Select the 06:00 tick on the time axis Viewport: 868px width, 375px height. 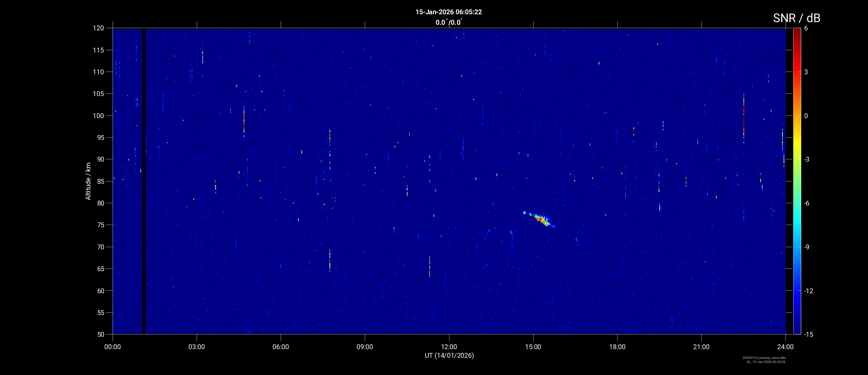click(x=281, y=347)
